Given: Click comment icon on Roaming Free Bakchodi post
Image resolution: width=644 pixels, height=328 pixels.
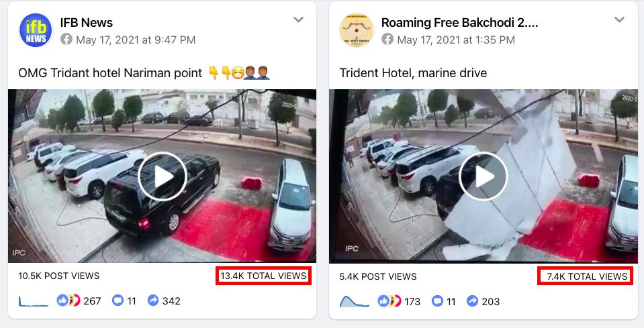Looking at the screenshot, I should coord(437,300).
